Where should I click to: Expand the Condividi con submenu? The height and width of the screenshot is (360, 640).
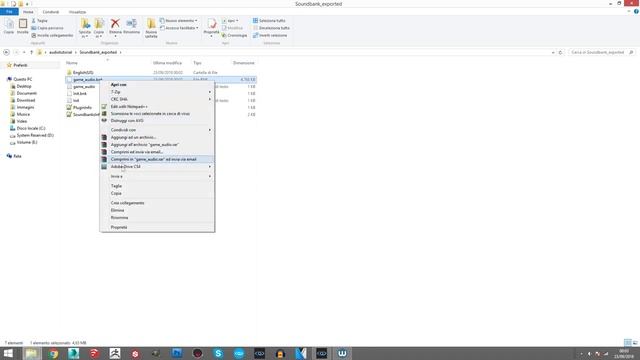click(157, 130)
